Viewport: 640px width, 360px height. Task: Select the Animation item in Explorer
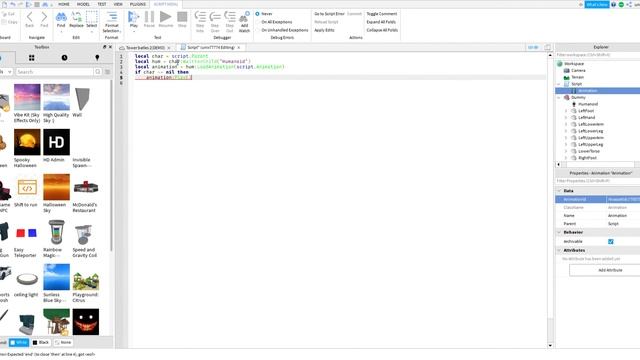[x=587, y=91]
